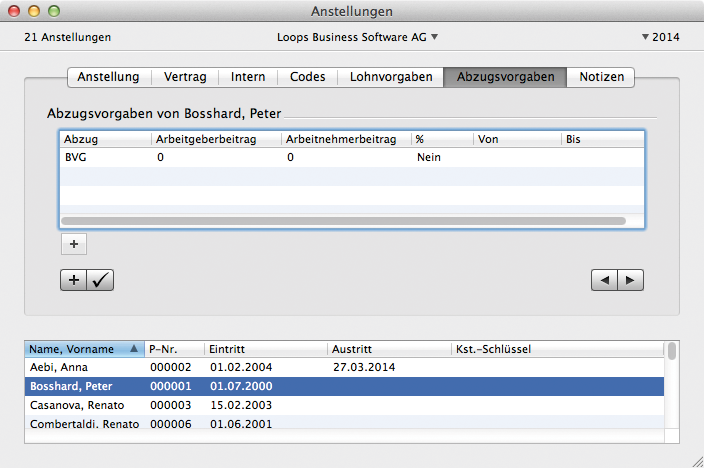Click the Eintritt column header
Image resolution: width=704 pixels, height=468 pixels.
click(265, 349)
